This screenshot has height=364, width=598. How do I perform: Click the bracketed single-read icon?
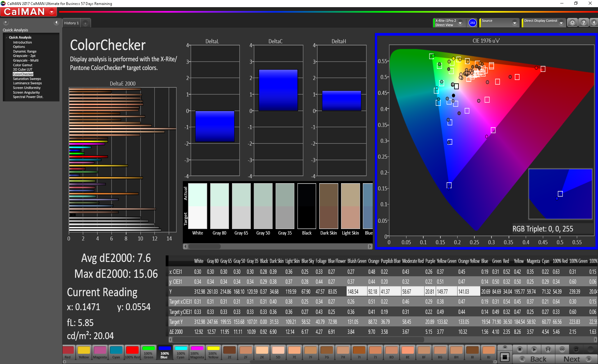[548, 349]
